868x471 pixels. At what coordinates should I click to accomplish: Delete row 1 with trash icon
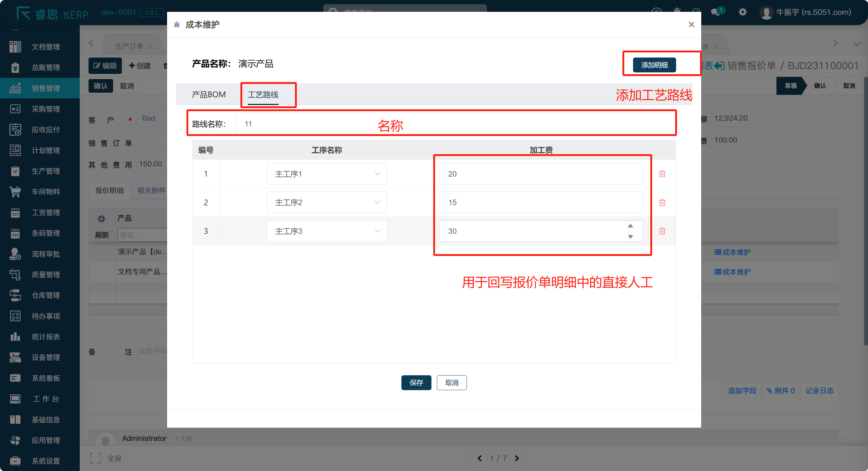[x=662, y=174]
